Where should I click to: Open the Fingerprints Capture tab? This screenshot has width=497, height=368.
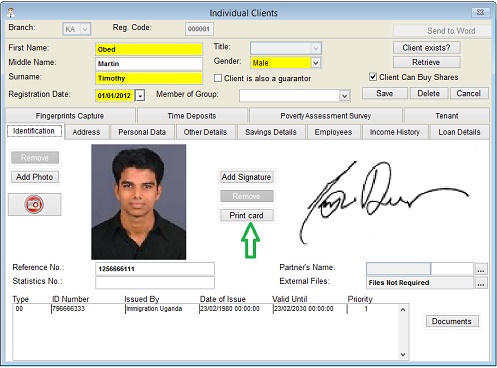70,116
